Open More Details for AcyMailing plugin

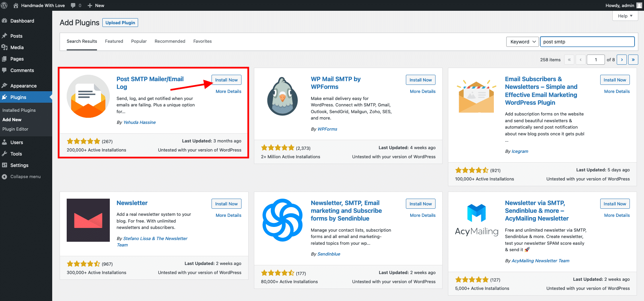(617, 215)
